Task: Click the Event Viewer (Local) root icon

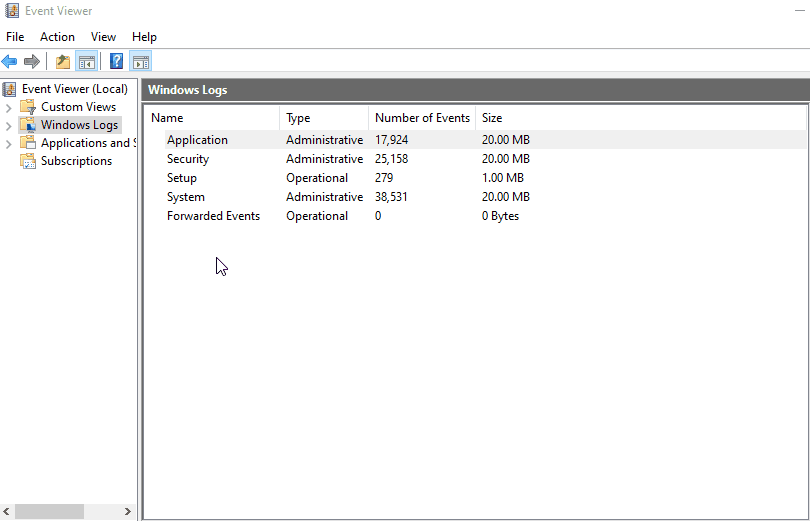Action: pyautogui.click(x=9, y=89)
